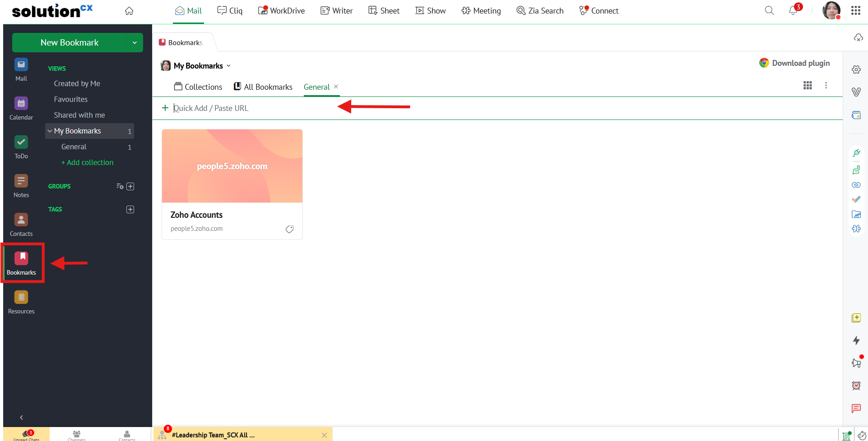Switch to All Bookmarks tab
Screen dimensions: 868x441
(x=263, y=87)
